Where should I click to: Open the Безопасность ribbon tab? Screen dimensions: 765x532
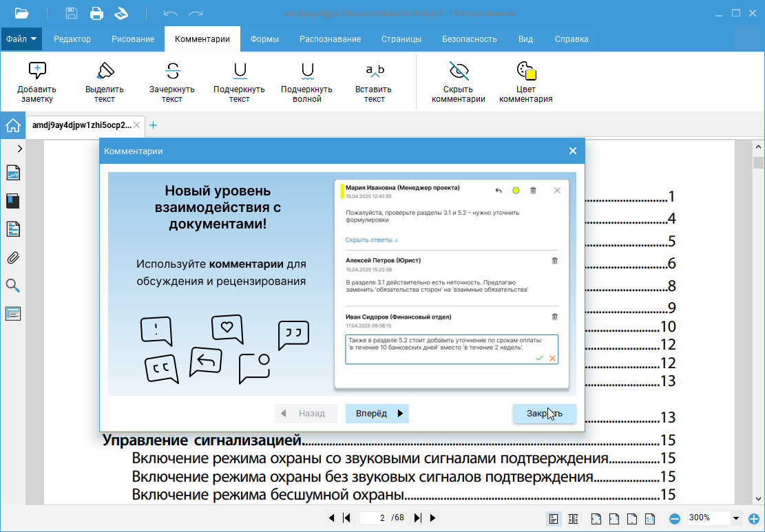click(x=469, y=39)
